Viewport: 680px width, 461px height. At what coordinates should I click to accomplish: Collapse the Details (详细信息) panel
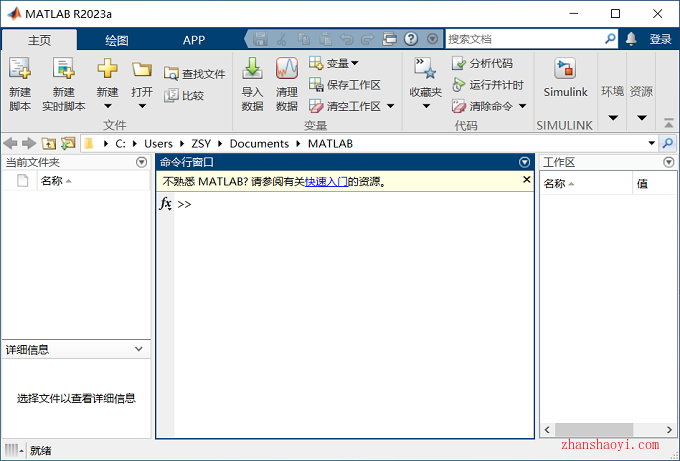[x=138, y=349]
